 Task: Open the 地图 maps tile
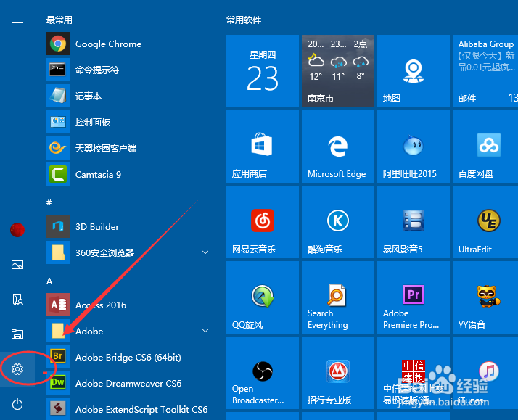(414, 71)
